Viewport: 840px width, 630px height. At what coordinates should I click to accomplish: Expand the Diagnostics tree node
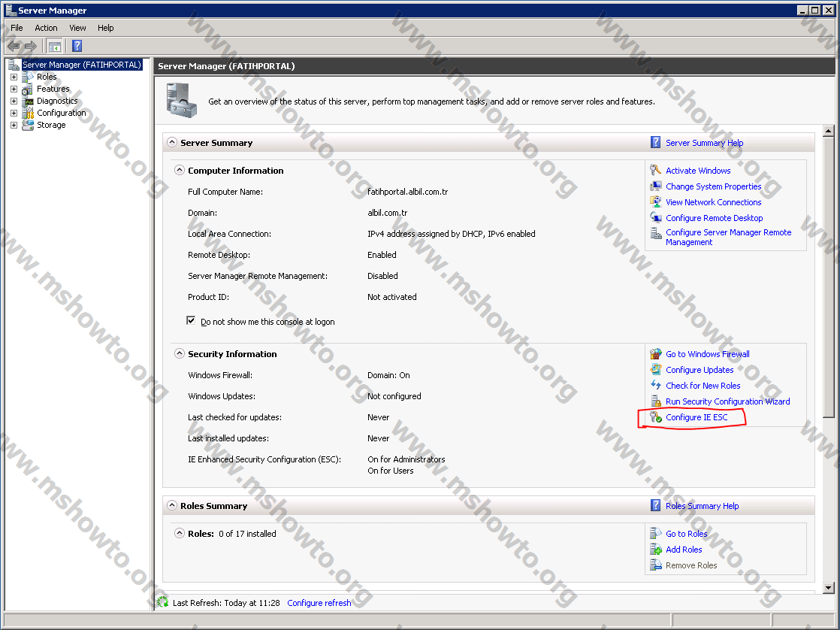(14, 101)
